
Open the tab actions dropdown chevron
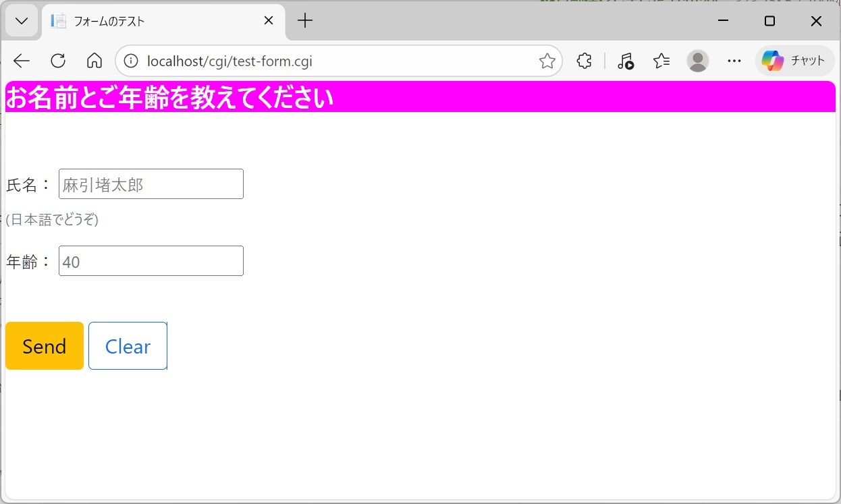click(x=22, y=21)
